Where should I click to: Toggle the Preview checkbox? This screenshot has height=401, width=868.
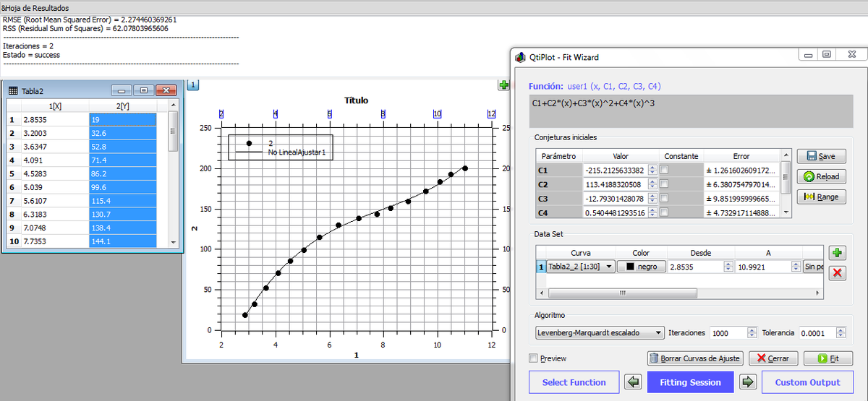tap(533, 358)
